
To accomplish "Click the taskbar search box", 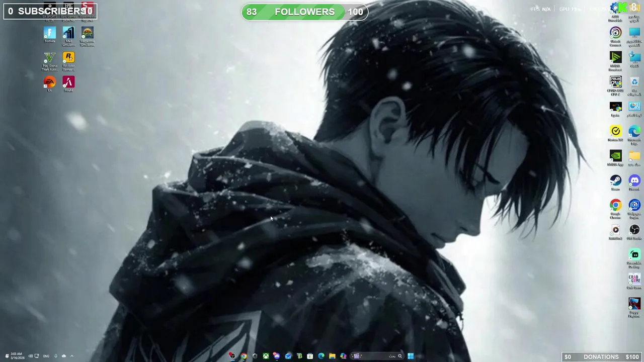I will tap(377, 356).
